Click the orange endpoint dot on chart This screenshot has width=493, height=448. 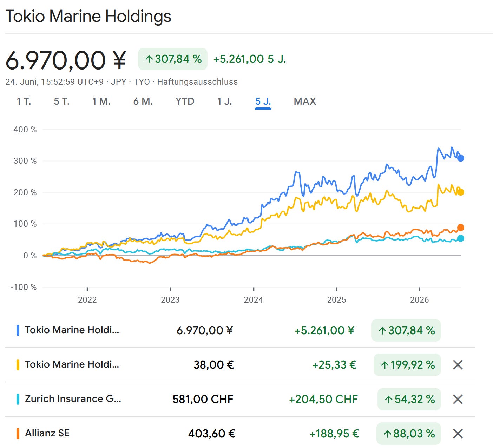point(461,228)
